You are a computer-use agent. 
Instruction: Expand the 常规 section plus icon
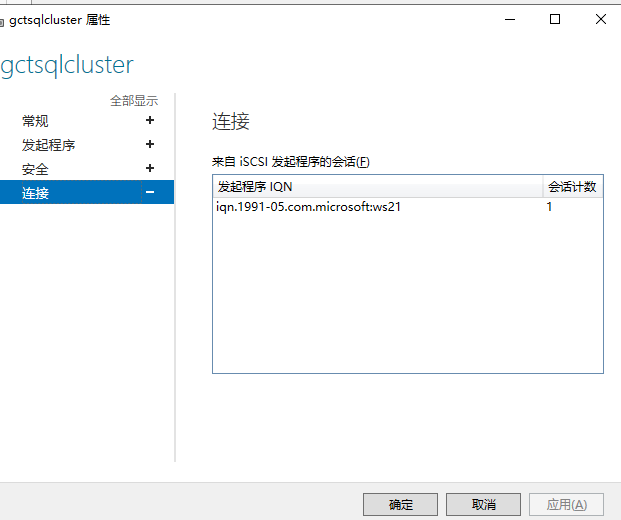[x=150, y=120]
